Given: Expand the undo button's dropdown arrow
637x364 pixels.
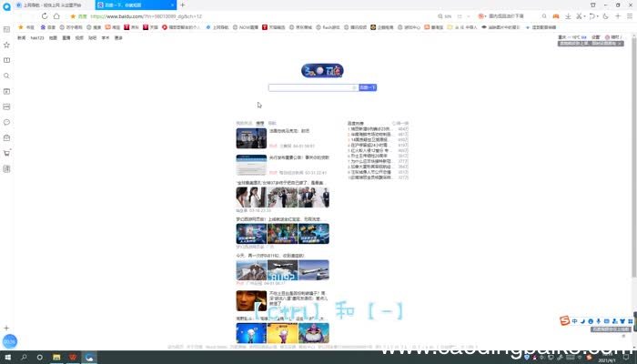Looking at the screenshot, I should pyautogui.click(x=597, y=16).
